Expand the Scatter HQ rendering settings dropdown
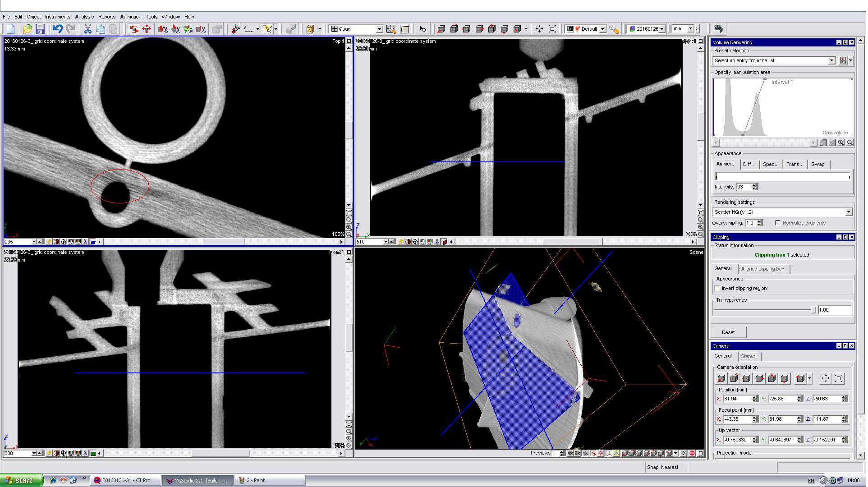The width and height of the screenshot is (868, 487). pyautogui.click(x=848, y=212)
